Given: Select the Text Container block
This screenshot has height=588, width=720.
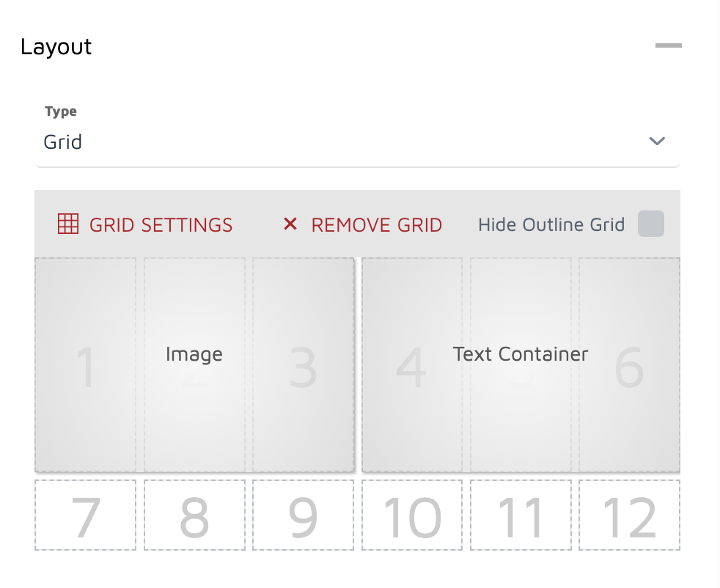Looking at the screenshot, I should 521,354.
